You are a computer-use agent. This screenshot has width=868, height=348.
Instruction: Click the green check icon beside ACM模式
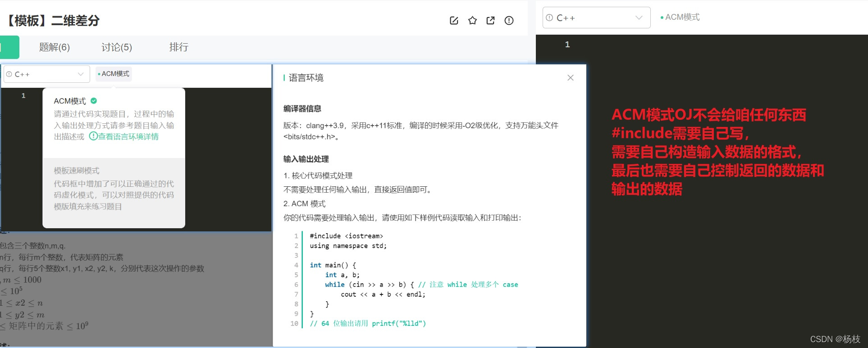[x=94, y=101]
